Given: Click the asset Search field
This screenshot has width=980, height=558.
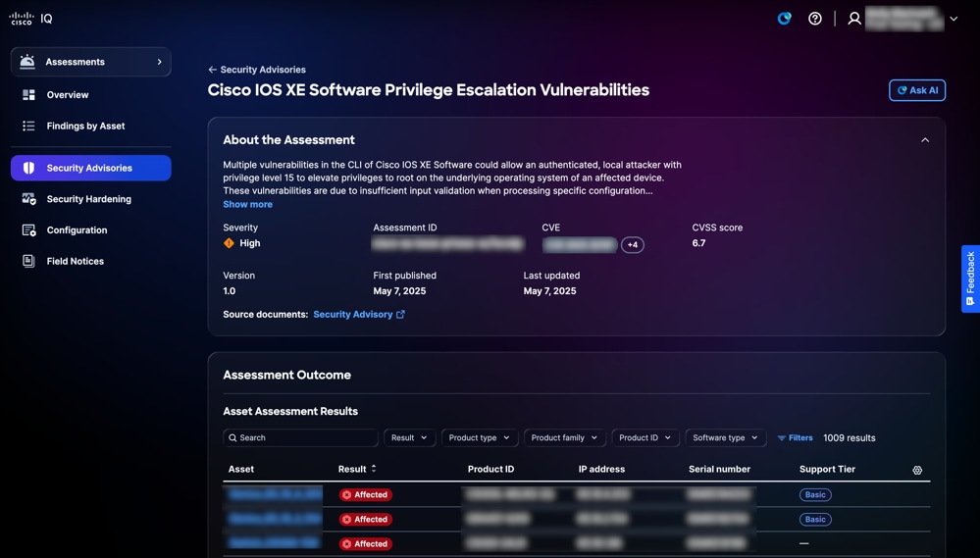Looking at the screenshot, I should click(x=300, y=438).
